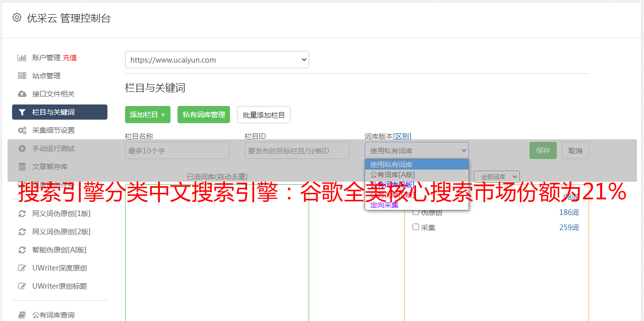The image size is (644, 321).
Task: Open UWriter原创标题 in the sidebar
Action: coord(60,286)
